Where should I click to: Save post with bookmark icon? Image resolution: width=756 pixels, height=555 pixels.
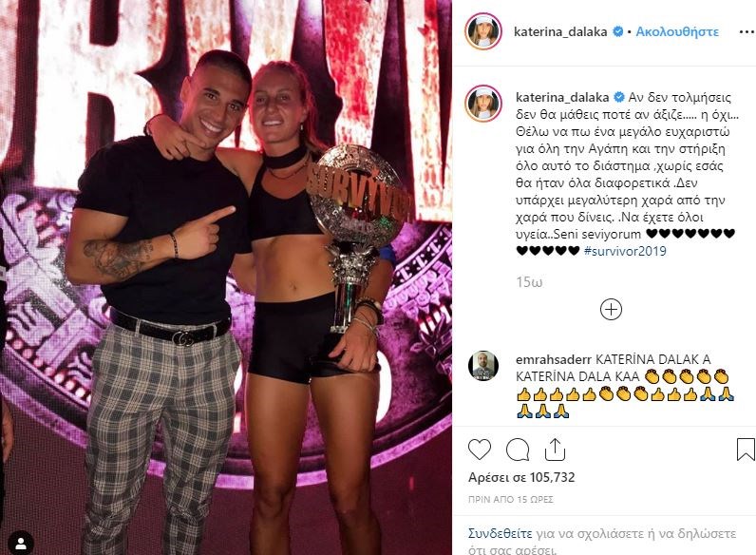tap(746, 450)
